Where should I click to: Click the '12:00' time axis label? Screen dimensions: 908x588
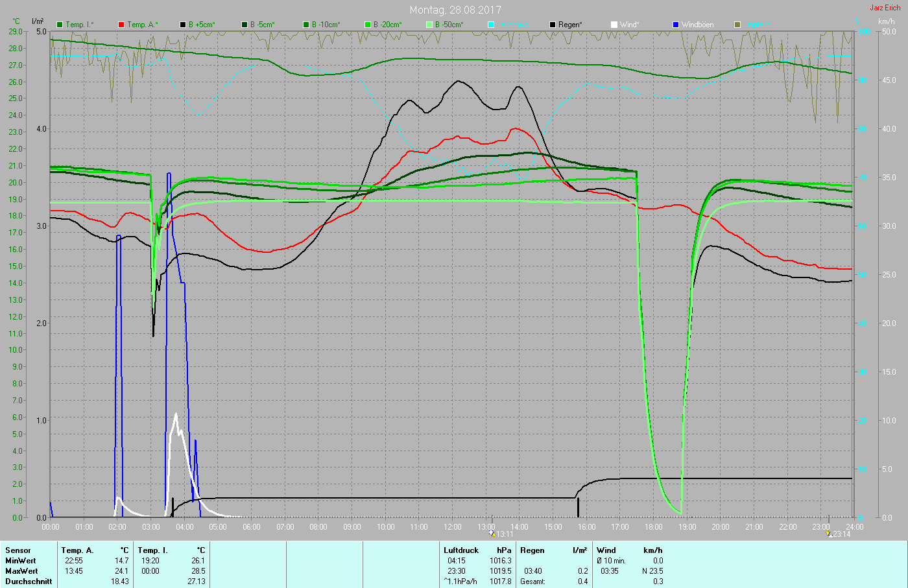click(452, 527)
